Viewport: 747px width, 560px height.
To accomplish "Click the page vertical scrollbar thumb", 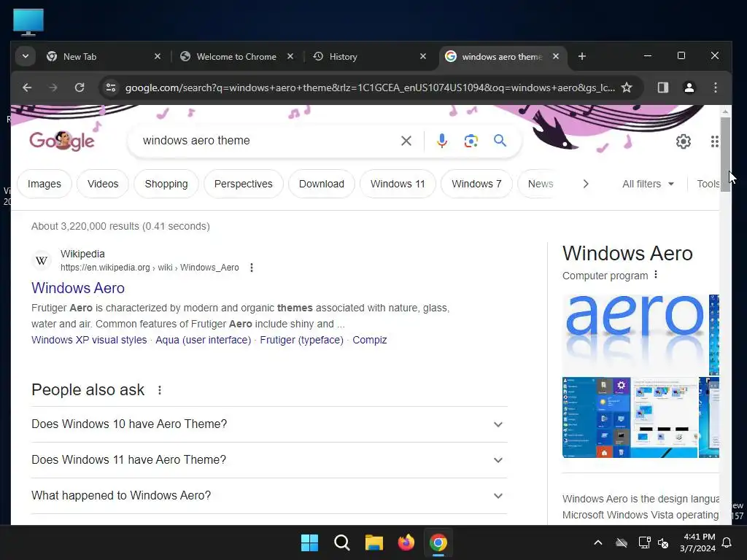I will tap(725, 155).
